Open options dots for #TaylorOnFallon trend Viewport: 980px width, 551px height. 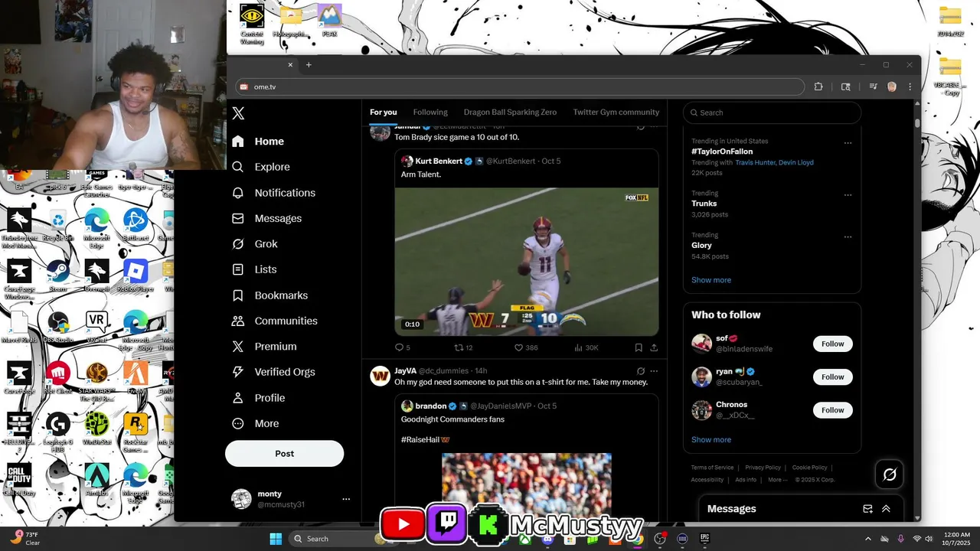click(848, 143)
